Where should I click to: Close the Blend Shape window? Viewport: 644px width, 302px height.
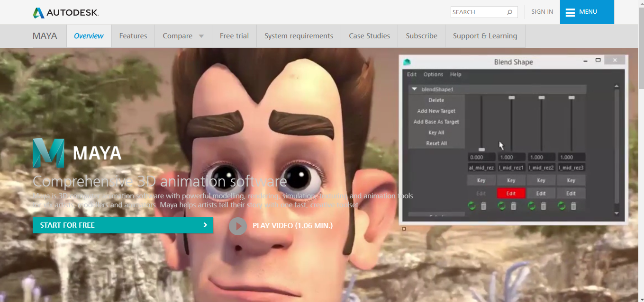tap(615, 60)
